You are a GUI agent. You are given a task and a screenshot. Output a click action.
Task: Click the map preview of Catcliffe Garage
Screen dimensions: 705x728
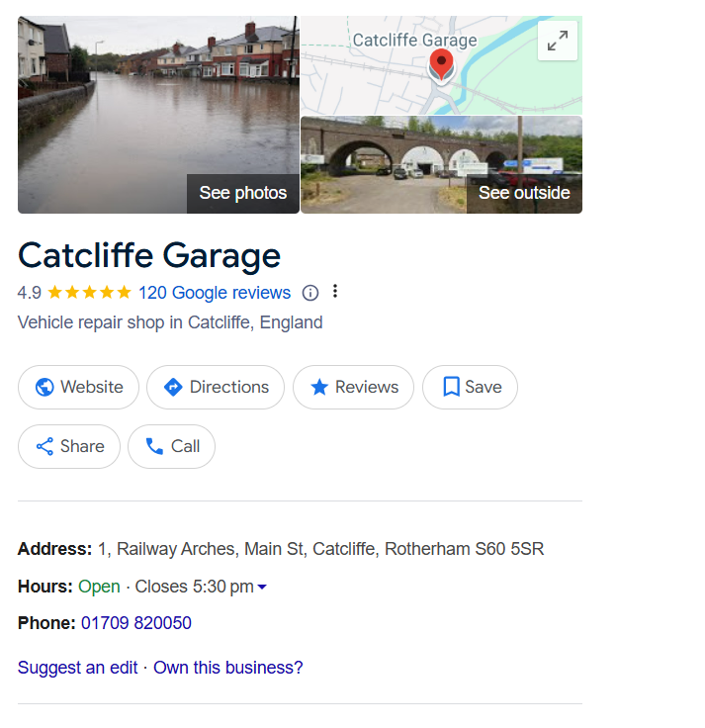coord(441,65)
